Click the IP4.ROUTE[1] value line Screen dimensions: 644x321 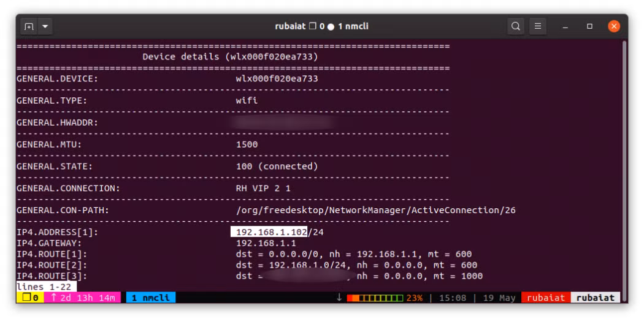(x=354, y=254)
